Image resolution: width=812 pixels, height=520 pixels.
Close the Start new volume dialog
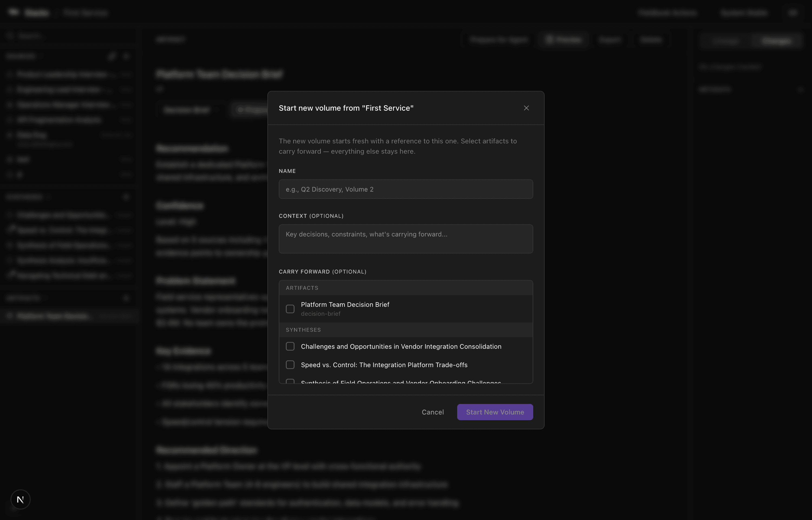tap(526, 108)
